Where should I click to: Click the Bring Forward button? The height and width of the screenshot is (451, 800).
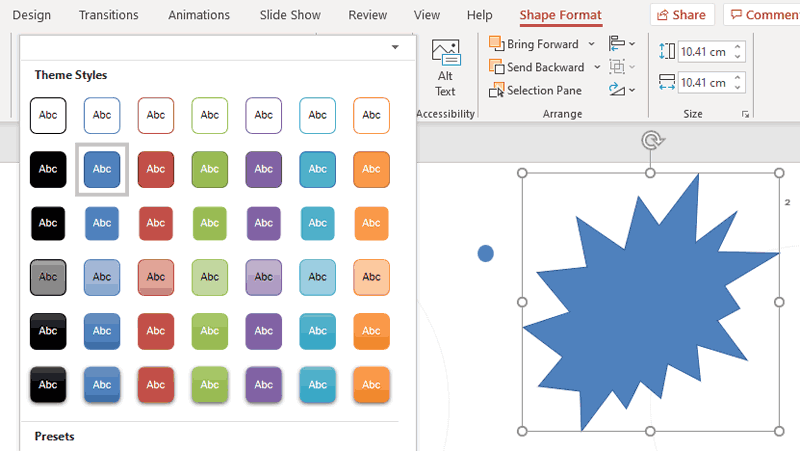tap(534, 44)
